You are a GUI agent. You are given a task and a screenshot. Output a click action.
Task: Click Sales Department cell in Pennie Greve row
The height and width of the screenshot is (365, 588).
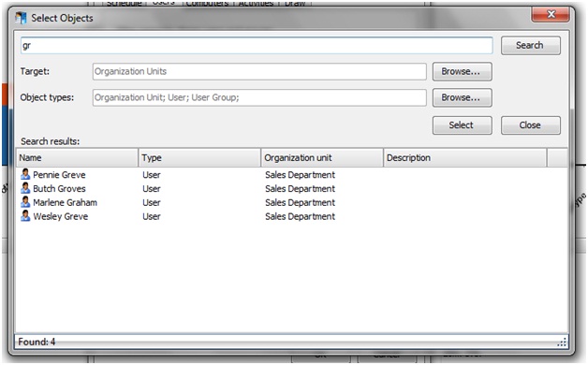pyautogui.click(x=300, y=175)
